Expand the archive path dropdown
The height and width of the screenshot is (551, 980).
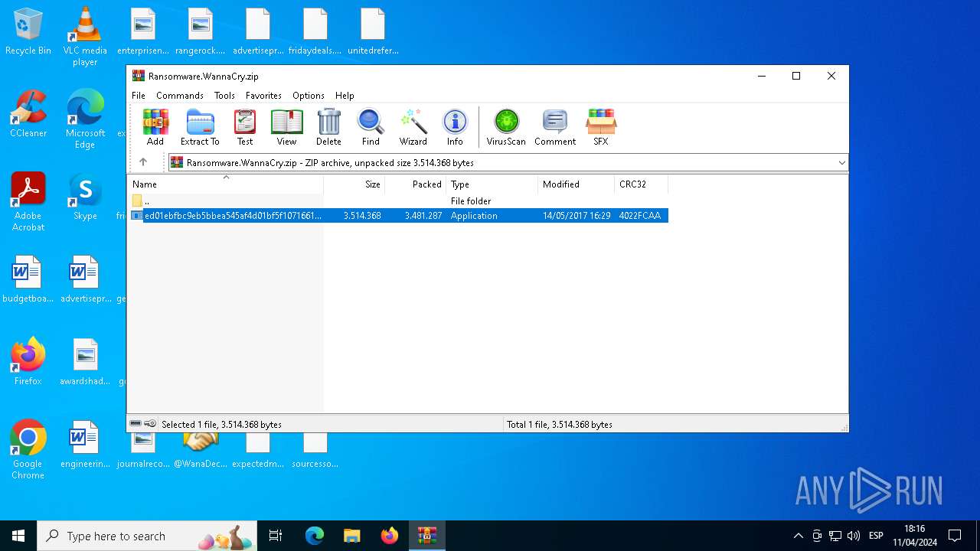tap(841, 162)
